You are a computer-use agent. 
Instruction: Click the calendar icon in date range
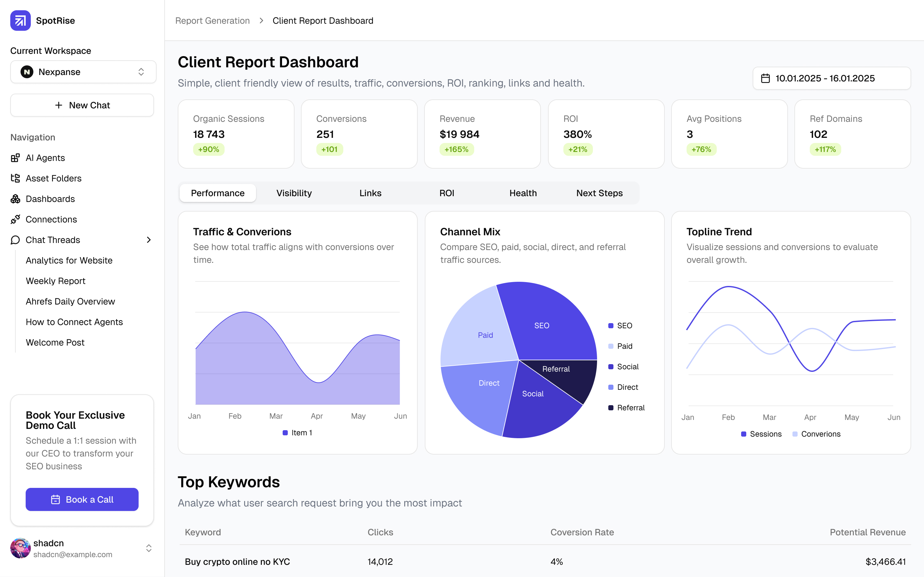(x=765, y=79)
